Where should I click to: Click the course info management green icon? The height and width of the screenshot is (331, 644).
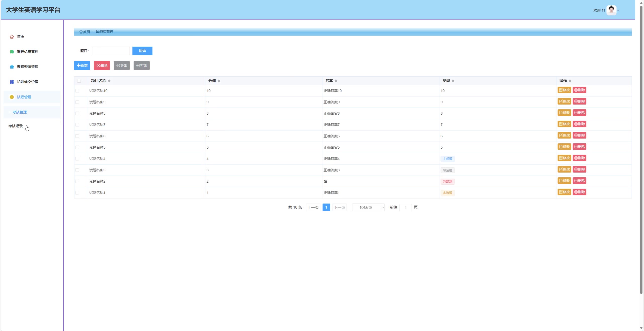pyautogui.click(x=12, y=52)
